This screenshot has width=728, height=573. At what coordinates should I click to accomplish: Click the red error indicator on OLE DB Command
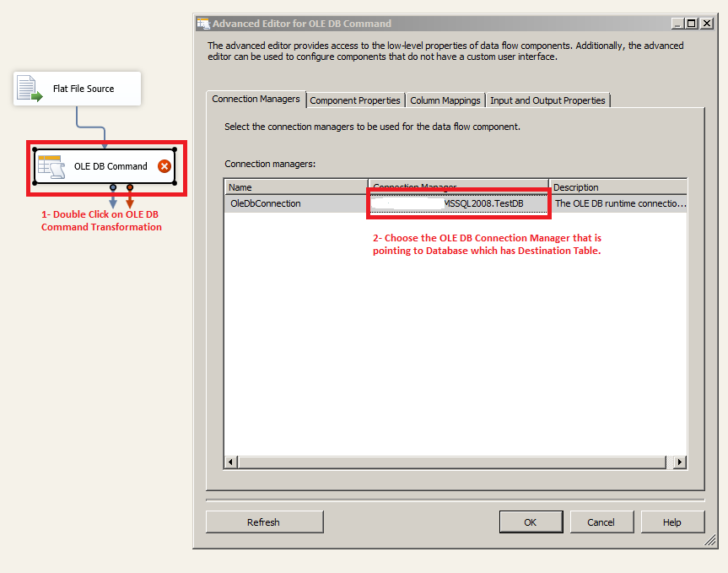[164, 166]
